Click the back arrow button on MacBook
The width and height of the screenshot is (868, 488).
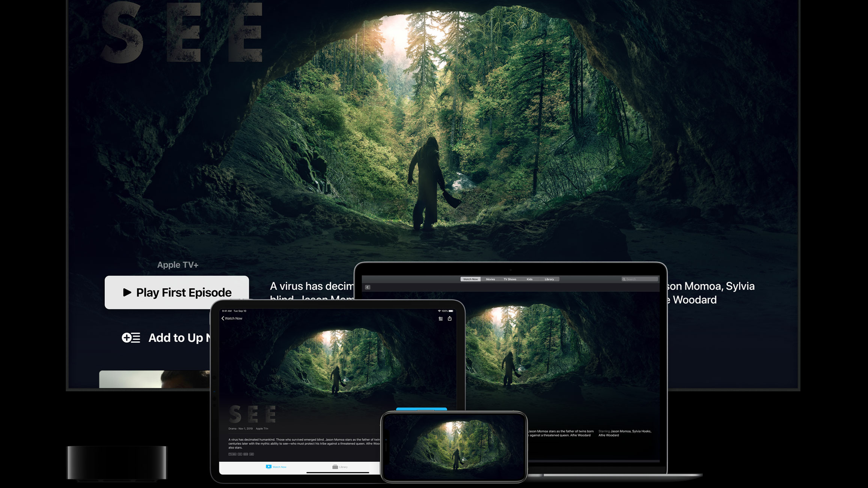point(368,287)
